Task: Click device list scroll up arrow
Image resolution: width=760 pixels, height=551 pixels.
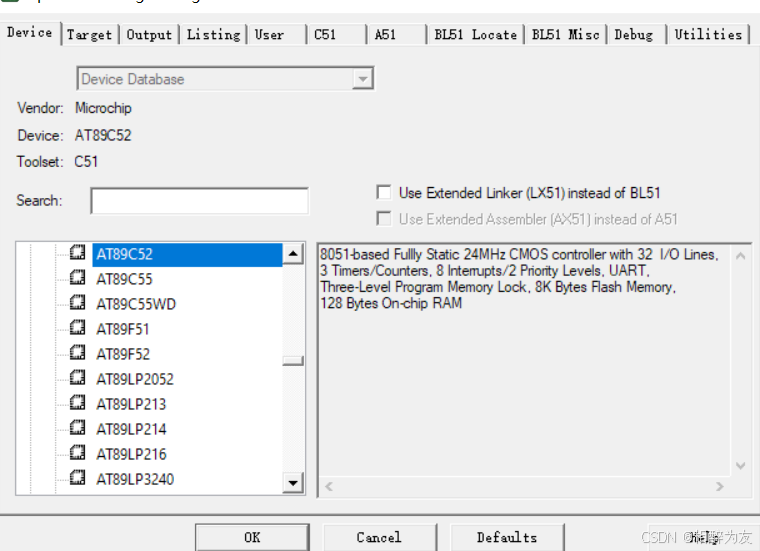Action: click(x=293, y=254)
